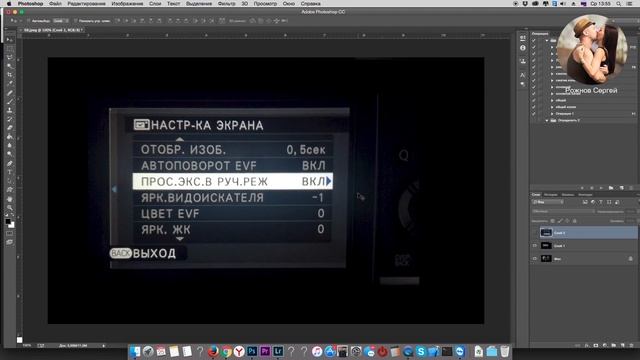Select the Horizontal Type tool
Image resolution: width=640 pixels, height=360 pixels.
[10, 172]
